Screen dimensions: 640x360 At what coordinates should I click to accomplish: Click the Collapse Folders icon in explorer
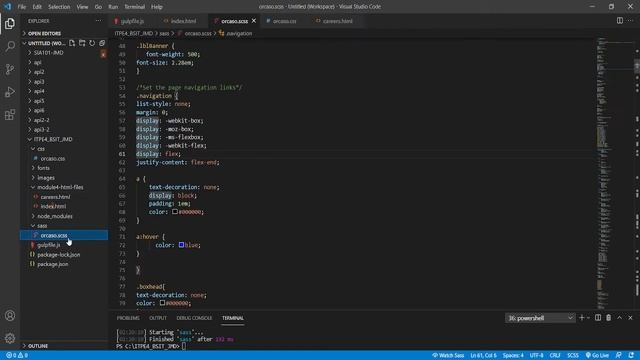[102, 43]
